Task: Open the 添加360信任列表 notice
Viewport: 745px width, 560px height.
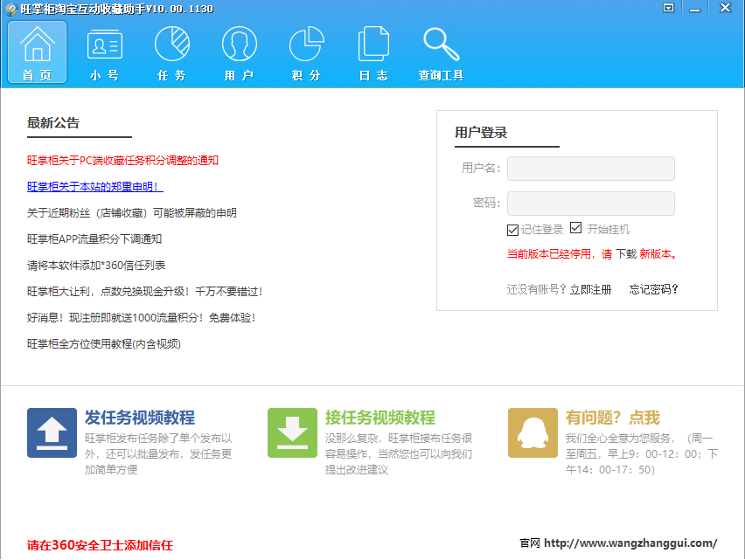Action: [96, 266]
